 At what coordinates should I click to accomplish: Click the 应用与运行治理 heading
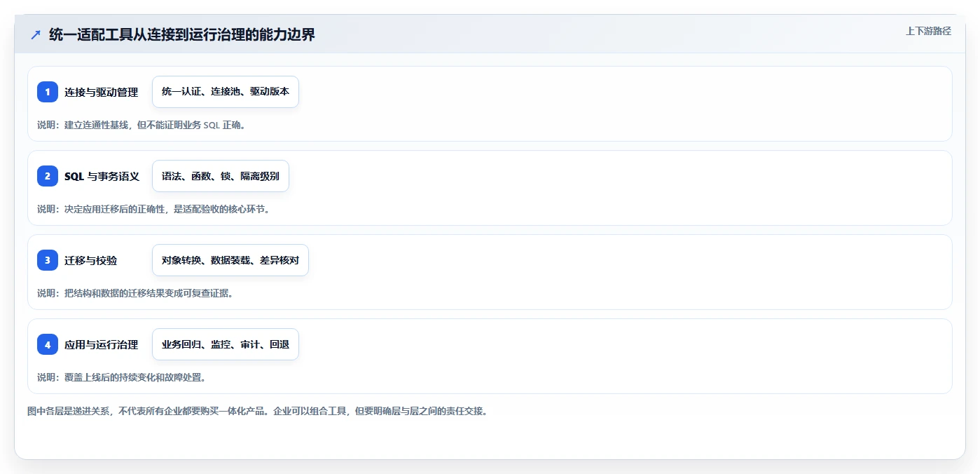pyautogui.click(x=102, y=344)
